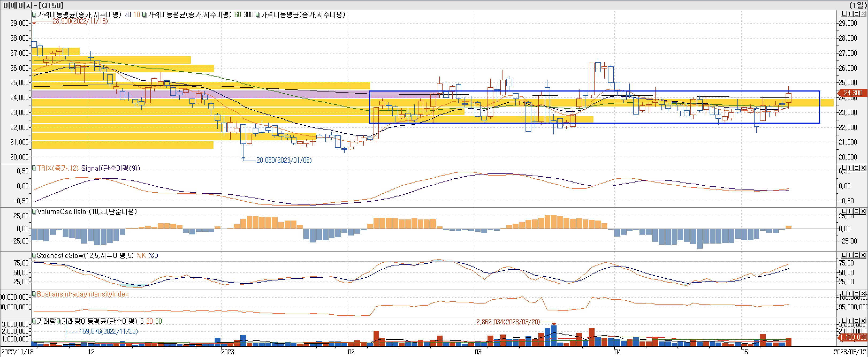Image resolution: width=868 pixels, height=357 pixels.
Task: Maximize the StochasticSlow panel
Action: coord(857,255)
